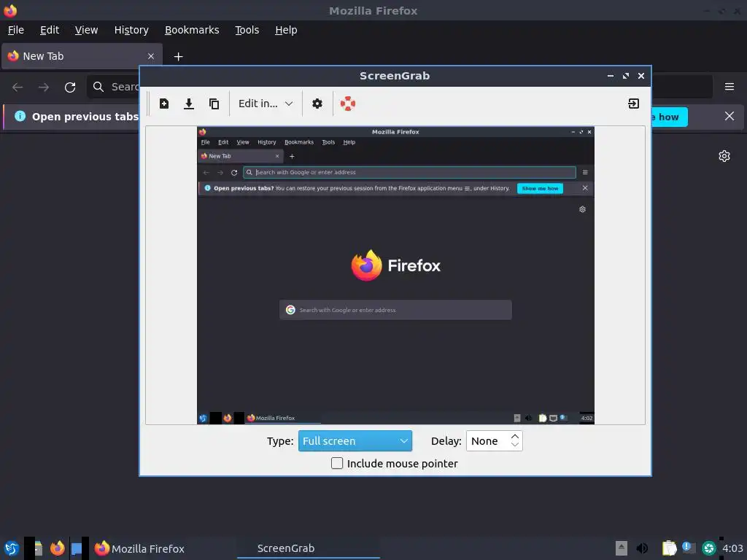747x560 pixels.
Task: Click the removable media eject tray icon
Action: click(x=622, y=548)
